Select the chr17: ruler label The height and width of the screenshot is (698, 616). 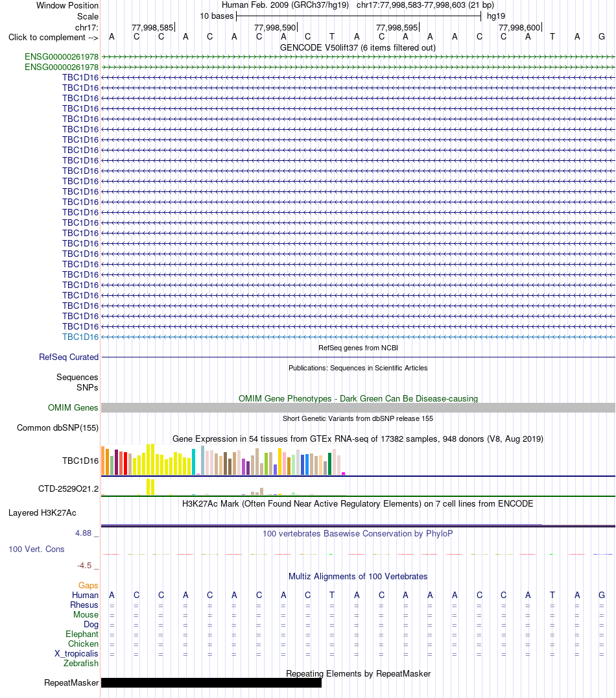(x=87, y=28)
